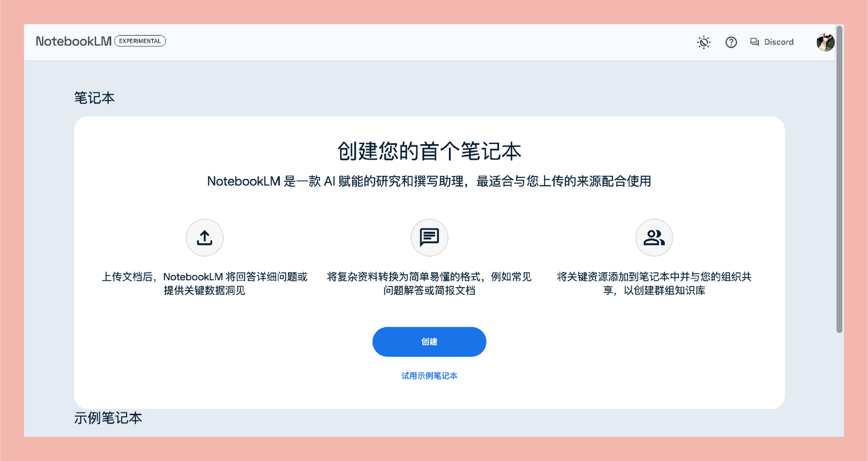Image resolution: width=868 pixels, height=461 pixels.
Task: Click the chat message format icon
Action: click(x=429, y=237)
